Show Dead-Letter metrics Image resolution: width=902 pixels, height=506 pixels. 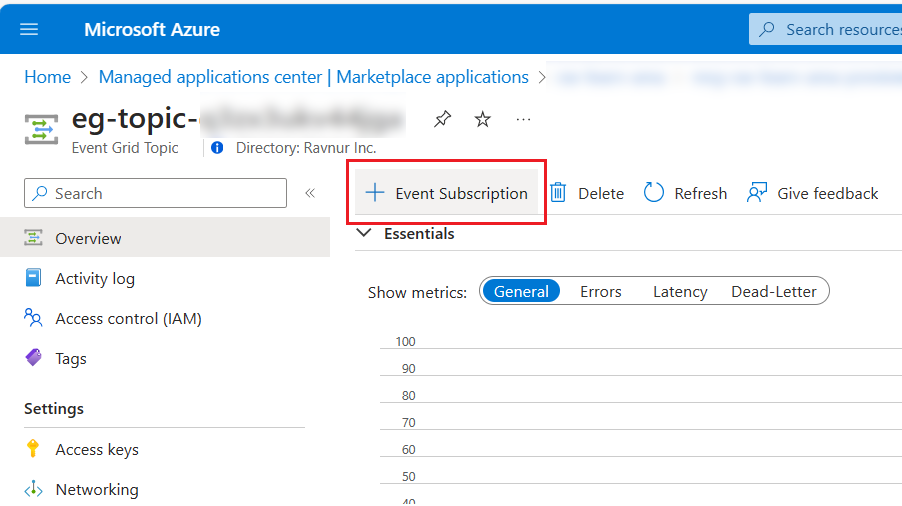pyautogui.click(x=774, y=292)
